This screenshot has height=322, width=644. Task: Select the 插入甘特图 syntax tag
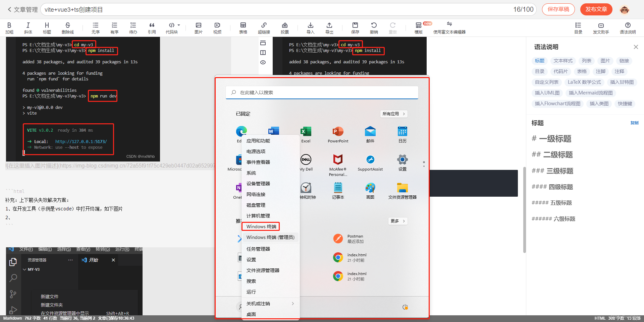point(622,82)
